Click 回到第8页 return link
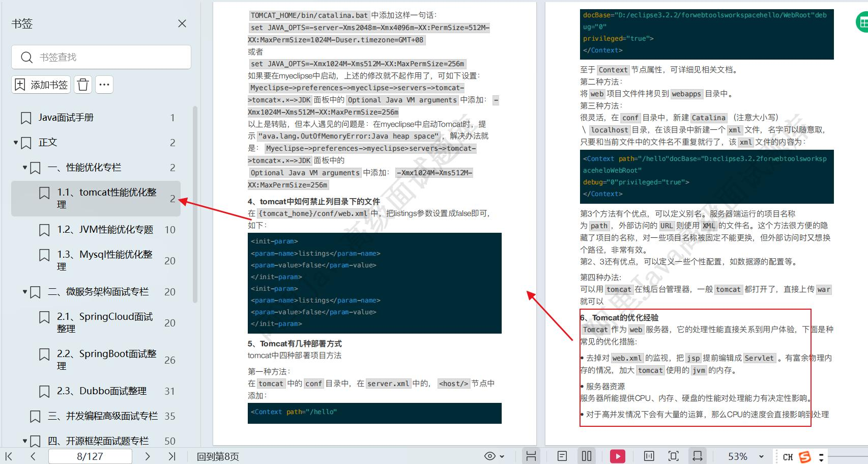This screenshot has height=464, width=868. tap(218, 457)
